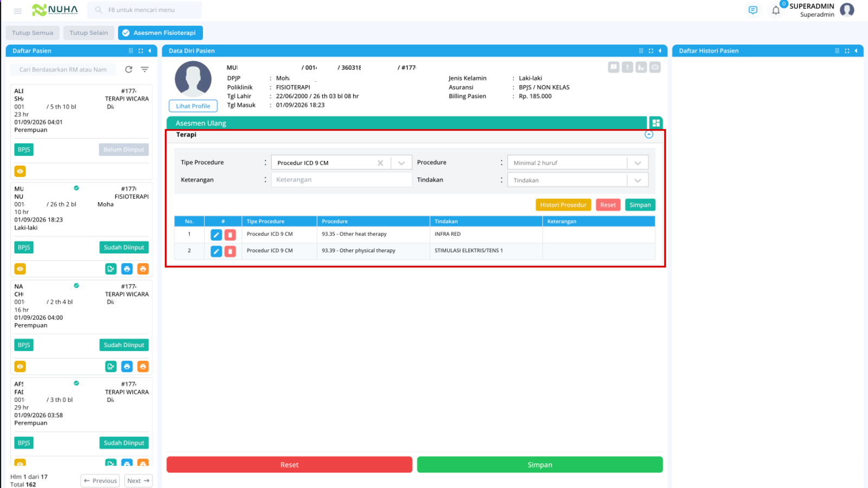Collapse the Daftar Histori Pasien panel

[x=856, y=51]
